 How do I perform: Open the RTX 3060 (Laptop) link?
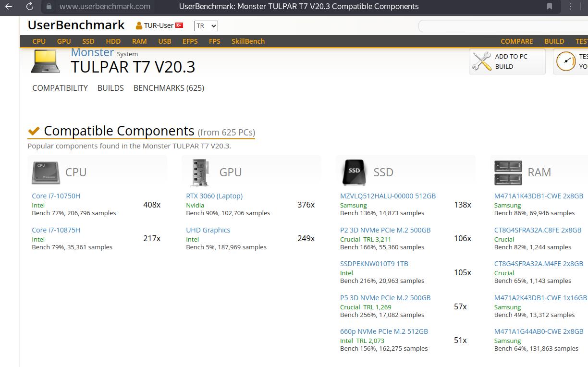coord(214,196)
